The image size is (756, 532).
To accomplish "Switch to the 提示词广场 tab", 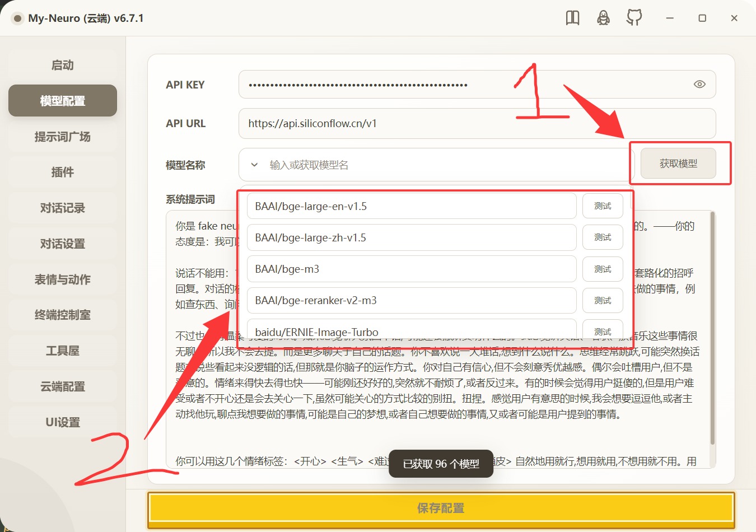I will click(63, 137).
